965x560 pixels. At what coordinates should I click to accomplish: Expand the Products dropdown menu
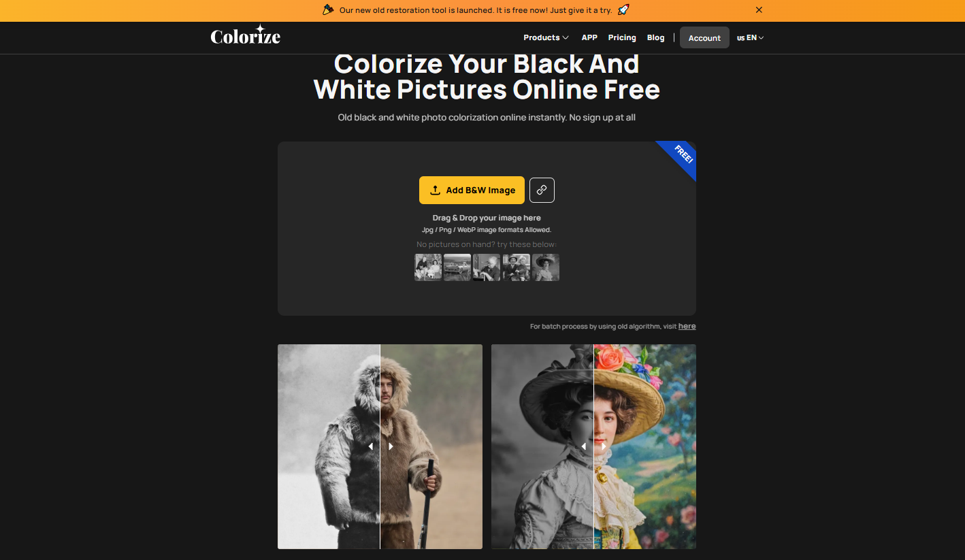point(546,38)
